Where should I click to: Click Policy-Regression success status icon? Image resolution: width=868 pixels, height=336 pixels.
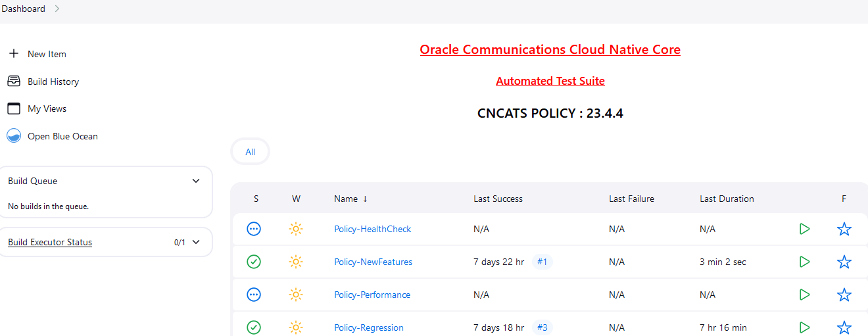(x=254, y=327)
